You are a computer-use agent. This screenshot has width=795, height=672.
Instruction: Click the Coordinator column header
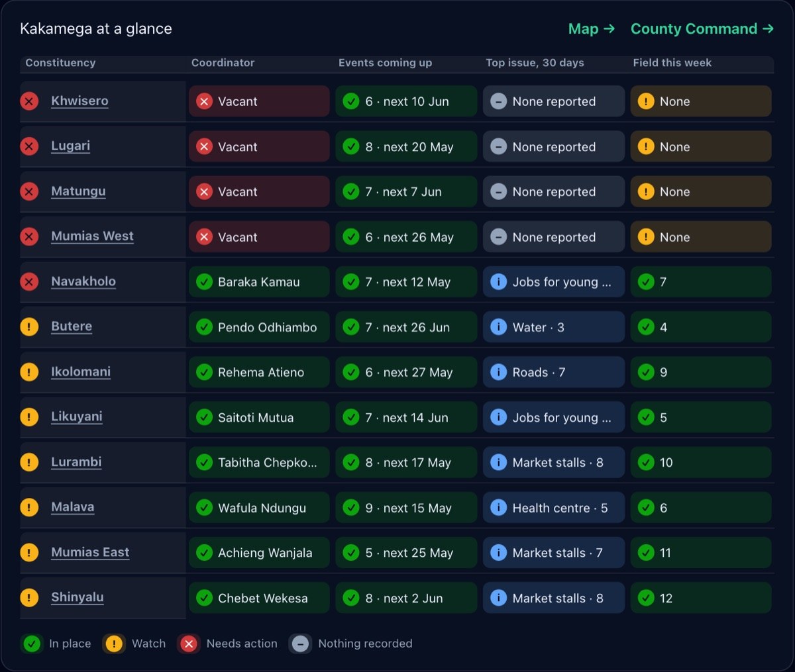click(x=223, y=63)
